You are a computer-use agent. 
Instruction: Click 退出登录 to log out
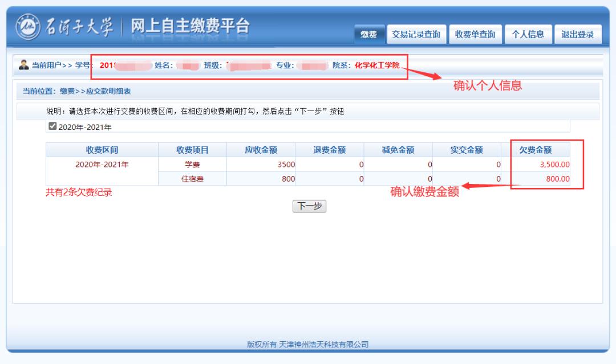578,33
